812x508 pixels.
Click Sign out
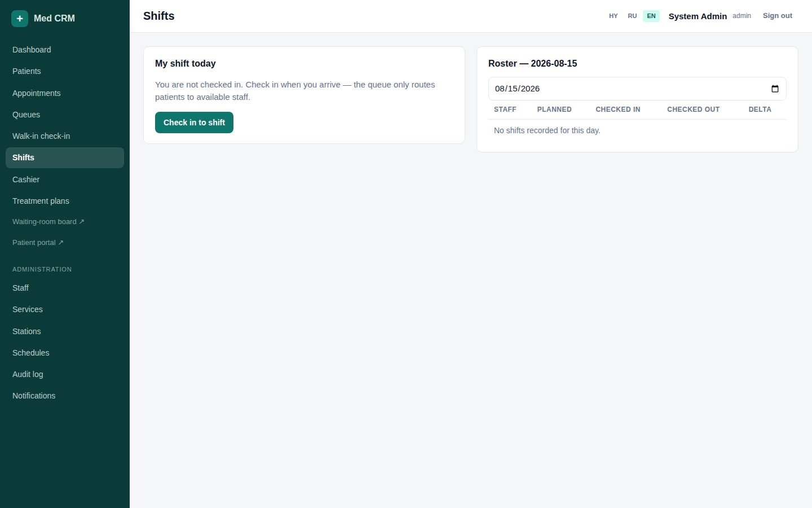click(x=778, y=16)
